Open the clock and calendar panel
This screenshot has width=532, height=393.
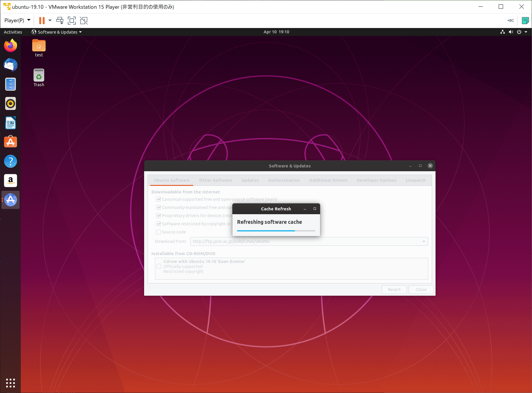pyautogui.click(x=276, y=32)
